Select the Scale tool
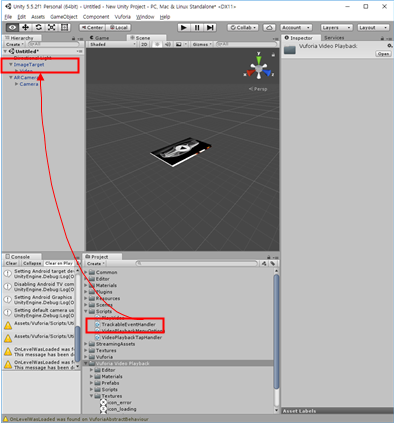 [x=51, y=27]
